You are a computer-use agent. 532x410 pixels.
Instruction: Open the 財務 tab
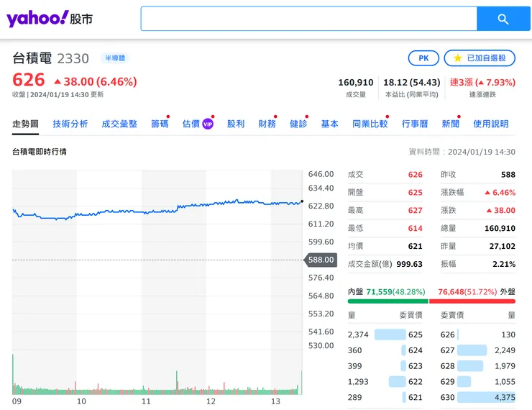267,124
